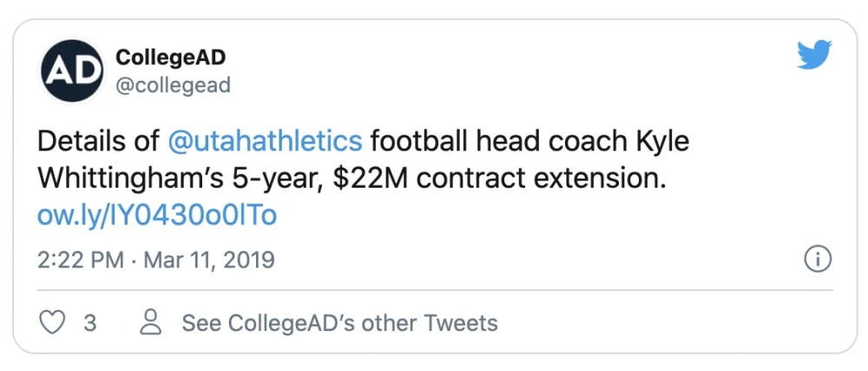Click the CollegeAD display name
The width and height of the screenshot is (868, 371).
(x=170, y=58)
